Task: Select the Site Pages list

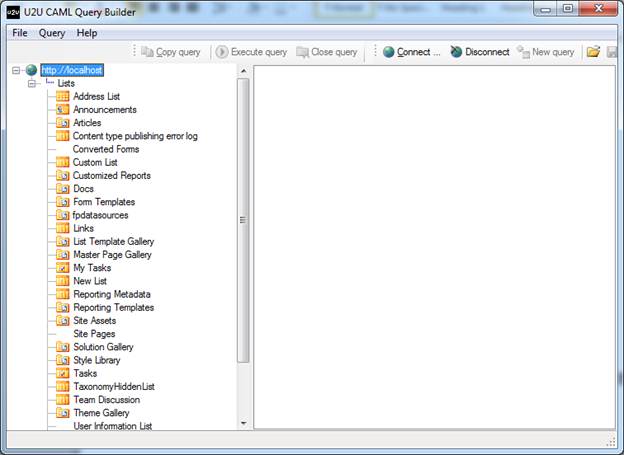Action: click(x=94, y=334)
